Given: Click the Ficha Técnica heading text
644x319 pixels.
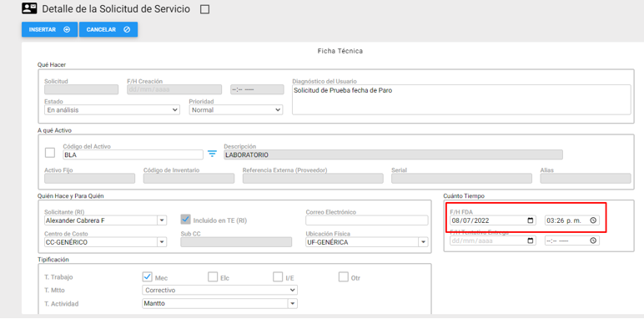Looking at the screenshot, I should 340,51.
